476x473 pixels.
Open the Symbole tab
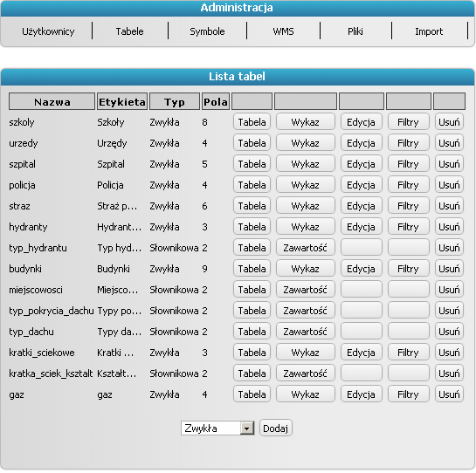pyautogui.click(x=207, y=31)
